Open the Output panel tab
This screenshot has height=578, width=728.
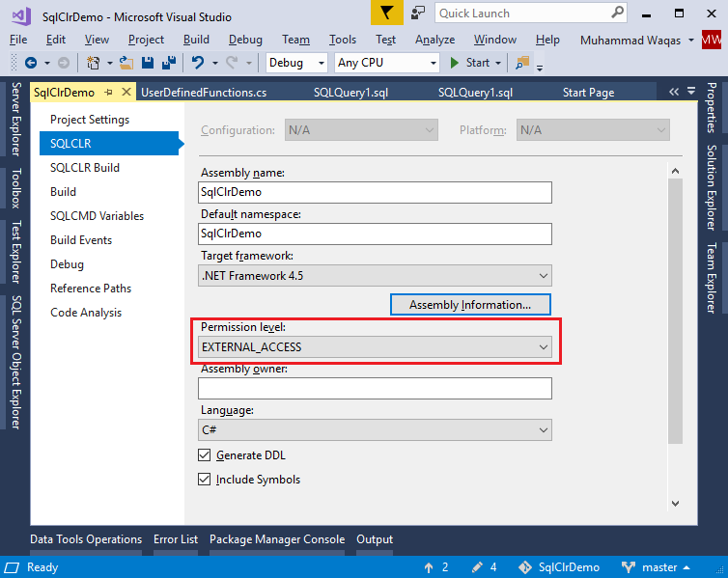click(375, 539)
